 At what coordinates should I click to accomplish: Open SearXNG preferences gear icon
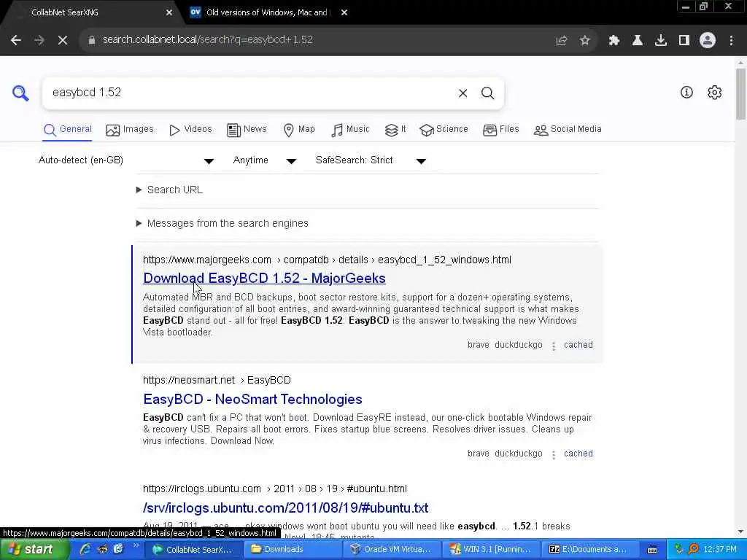715,93
